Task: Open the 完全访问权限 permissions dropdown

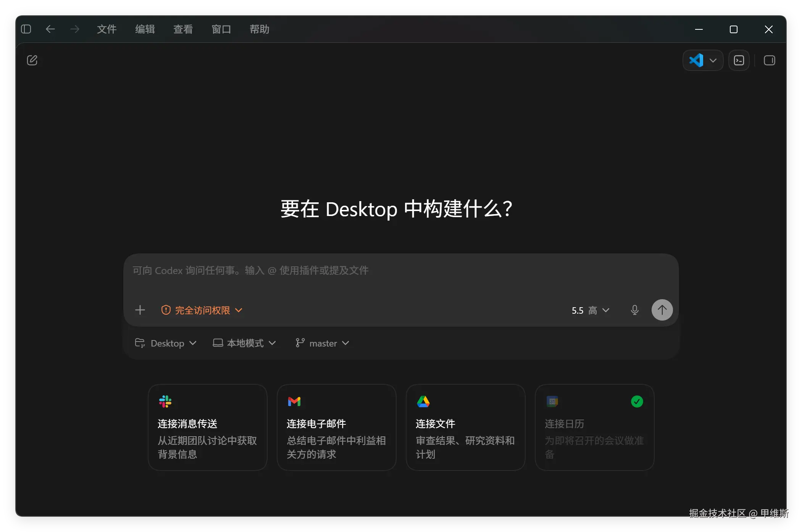Action: pyautogui.click(x=202, y=310)
